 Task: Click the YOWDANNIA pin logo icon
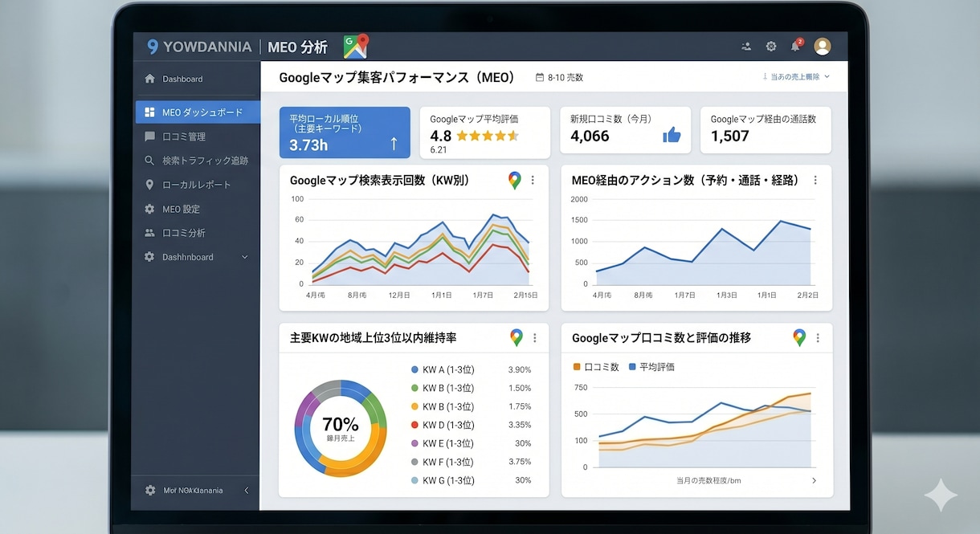(x=153, y=47)
